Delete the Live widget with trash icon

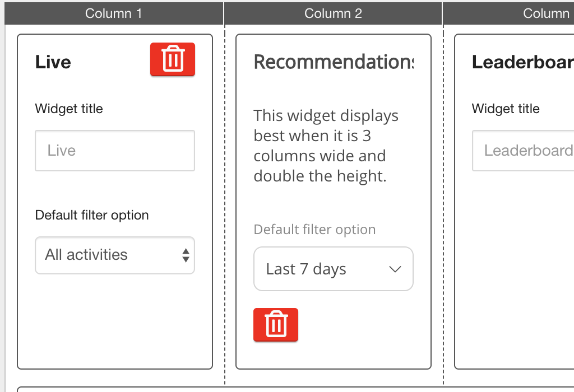click(172, 59)
